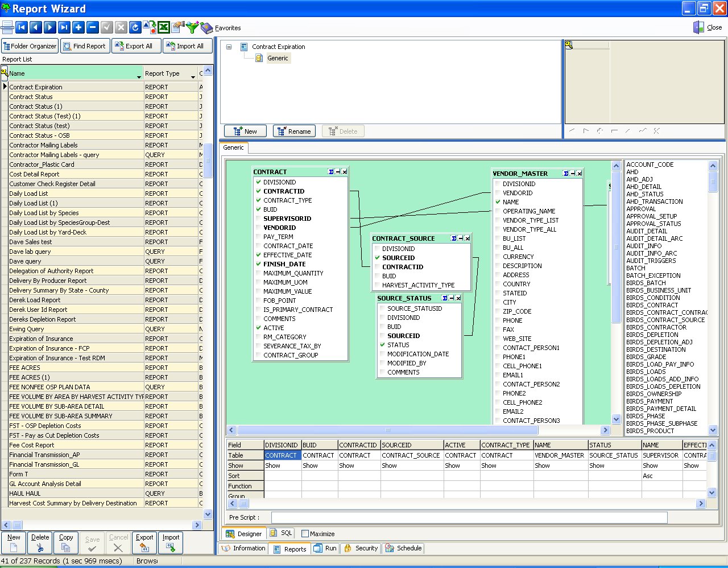The image size is (728, 568).
Task: Uncheck NAME in the VENDOR_MASTER table
Action: (498, 202)
